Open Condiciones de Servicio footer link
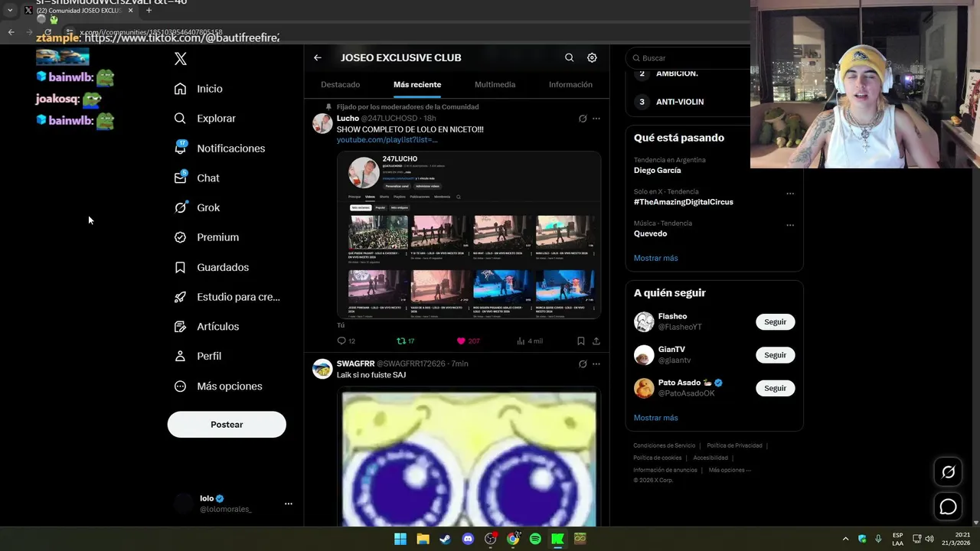The height and width of the screenshot is (551, 980). point(664,445)
